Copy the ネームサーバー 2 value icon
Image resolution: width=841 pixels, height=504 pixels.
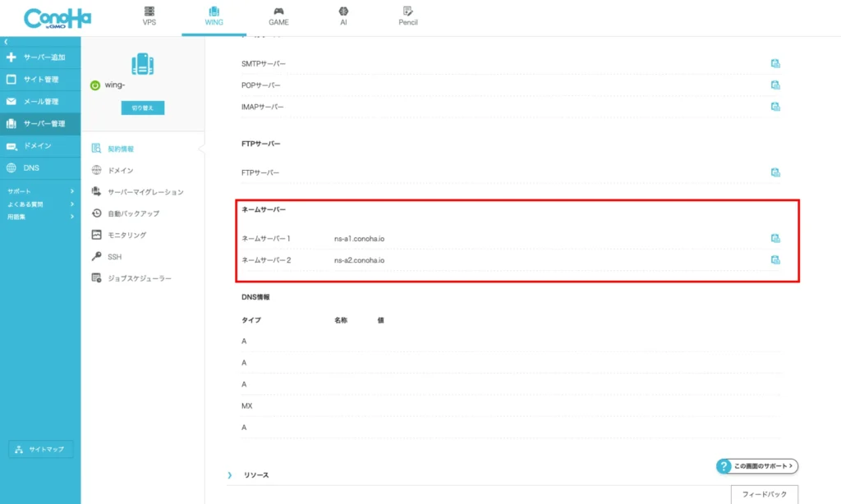774,260
